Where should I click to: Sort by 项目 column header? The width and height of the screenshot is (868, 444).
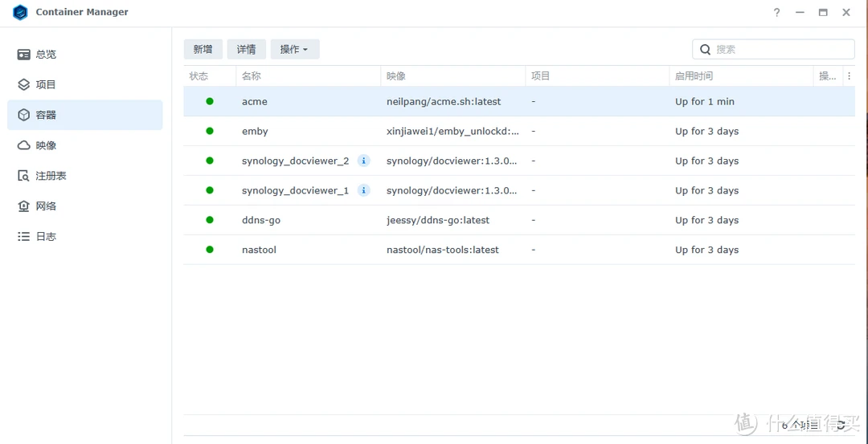coord(597,76)
